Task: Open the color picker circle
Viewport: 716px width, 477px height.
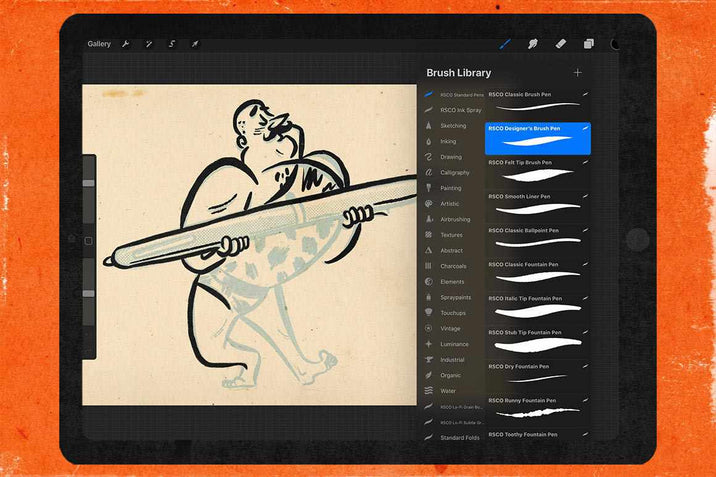Action: [614, 44]
